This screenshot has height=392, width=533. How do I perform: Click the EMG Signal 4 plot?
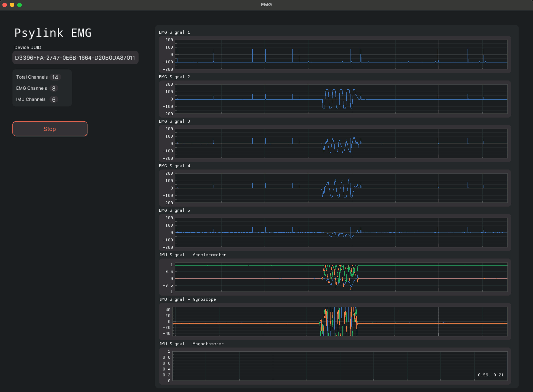click(335, 188)
